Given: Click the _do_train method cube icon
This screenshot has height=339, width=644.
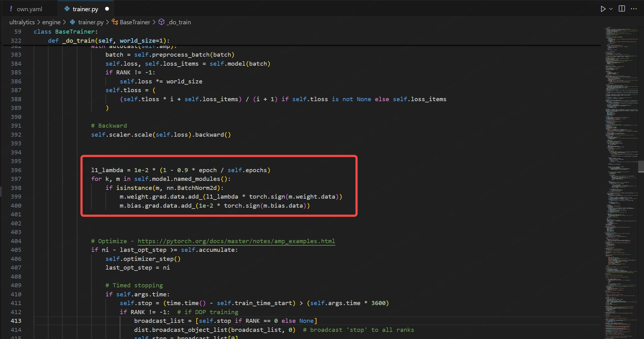Looking at the screenshot, I should 161,22.
